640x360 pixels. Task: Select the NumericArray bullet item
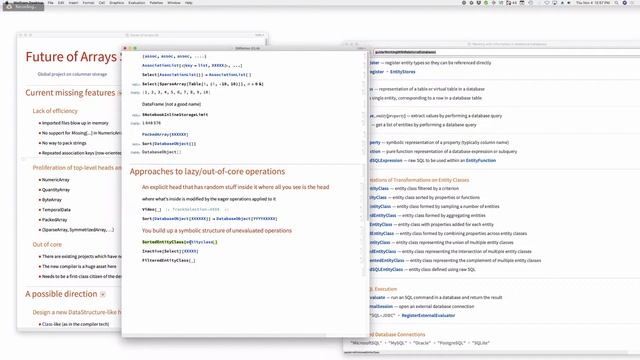coord(56,180)
